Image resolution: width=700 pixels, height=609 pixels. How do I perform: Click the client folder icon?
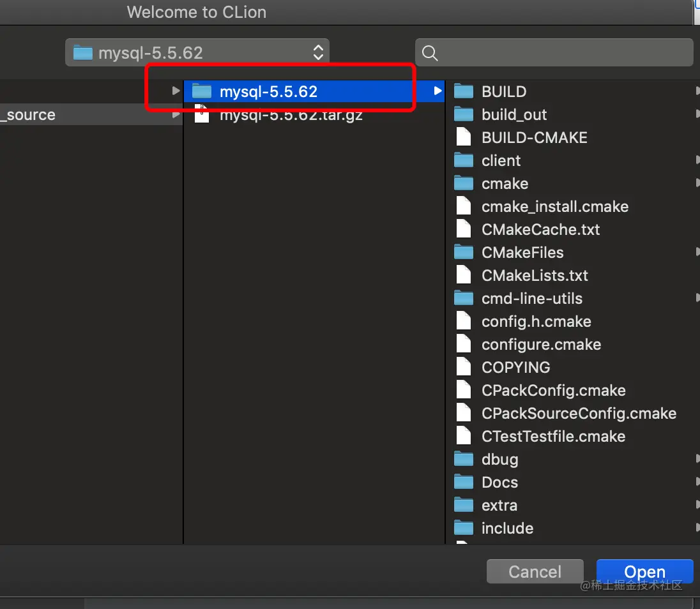(464, 161)
